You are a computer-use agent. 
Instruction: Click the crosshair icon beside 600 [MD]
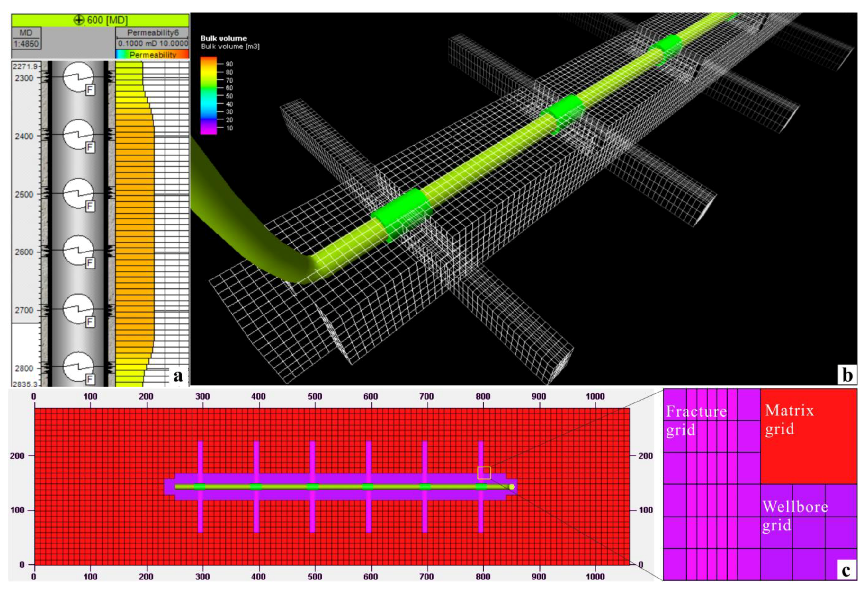[x=79, y=20]
